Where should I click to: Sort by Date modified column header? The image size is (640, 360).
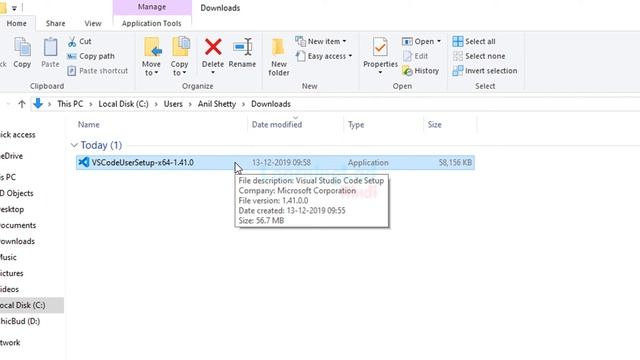[x=277, y=124]
